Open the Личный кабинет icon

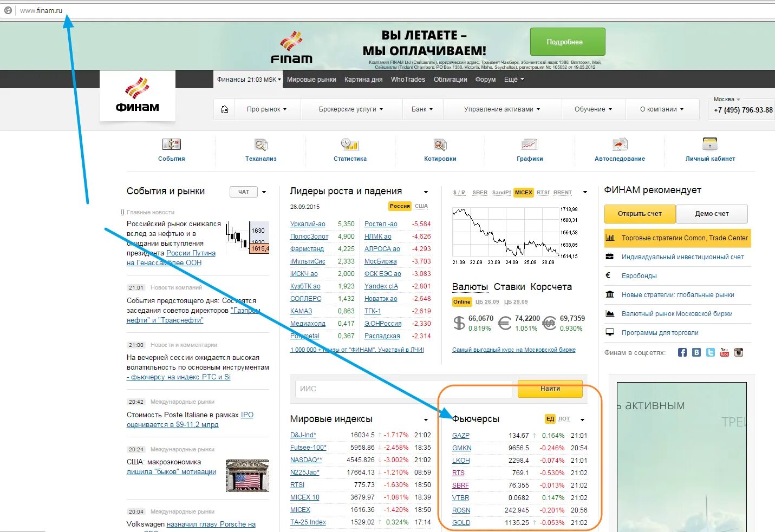(x=710, y=145)
